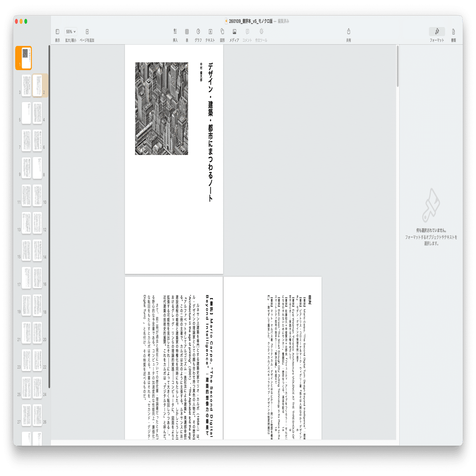Viewport: 476px width, 476px height.
Task: Switch to the 書類 (Document) tab
Action: [x=453, y=31]
